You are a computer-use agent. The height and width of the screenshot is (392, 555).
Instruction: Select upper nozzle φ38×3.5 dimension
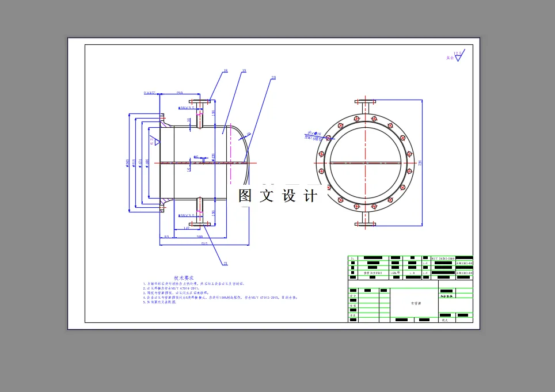187,108
